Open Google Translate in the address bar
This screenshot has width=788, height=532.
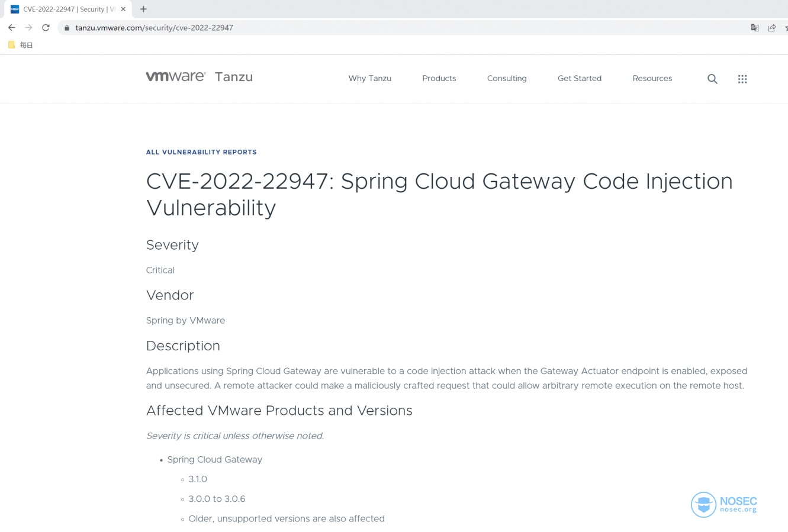pos(754,27)
